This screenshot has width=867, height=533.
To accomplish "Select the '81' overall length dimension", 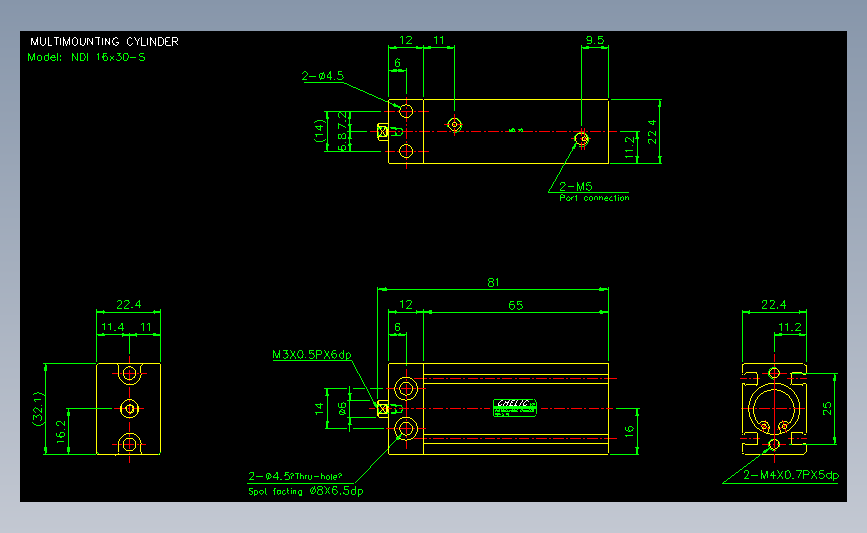I will (493, 283).
